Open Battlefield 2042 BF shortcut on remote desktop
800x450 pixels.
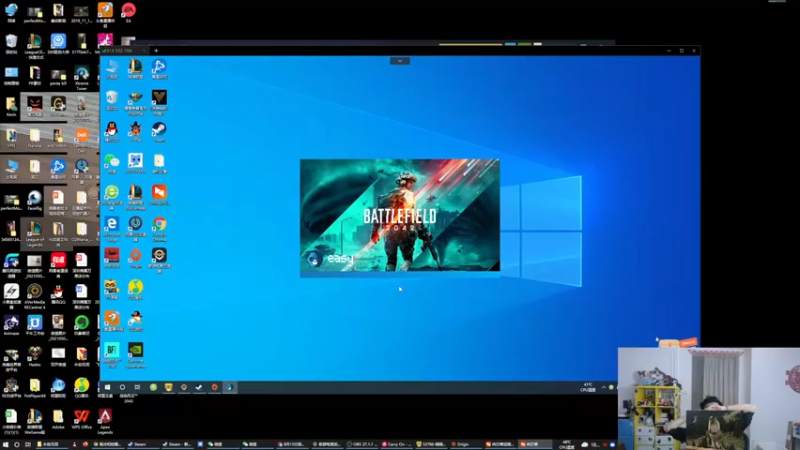point(112,354)
